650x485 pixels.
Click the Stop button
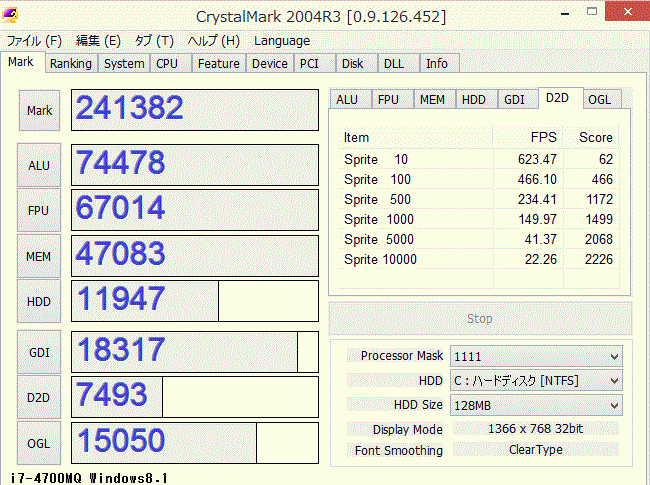tap(480, 318)
